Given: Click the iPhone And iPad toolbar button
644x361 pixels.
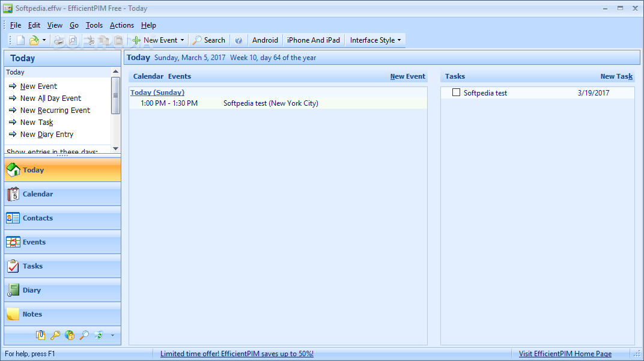Looking at the screenshot, I should [314, 40].
